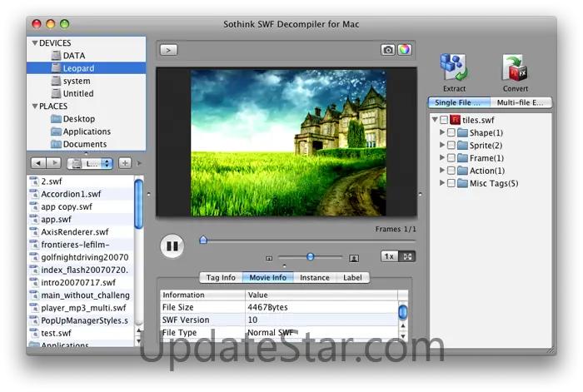Expand the Misc Tags(5) folder
This screenshot has width=583, height=392.
pyautogui.click(x=441, y=183)
